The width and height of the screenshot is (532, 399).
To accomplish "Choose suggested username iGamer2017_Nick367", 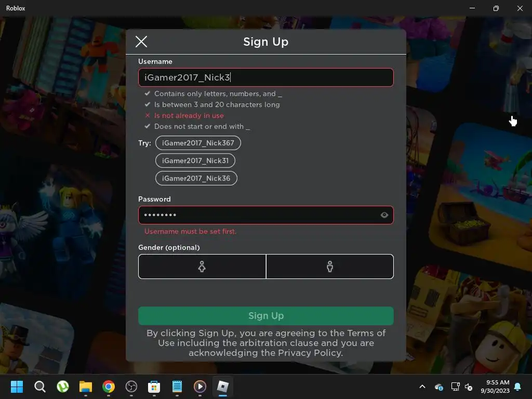I will coord(198,143).
